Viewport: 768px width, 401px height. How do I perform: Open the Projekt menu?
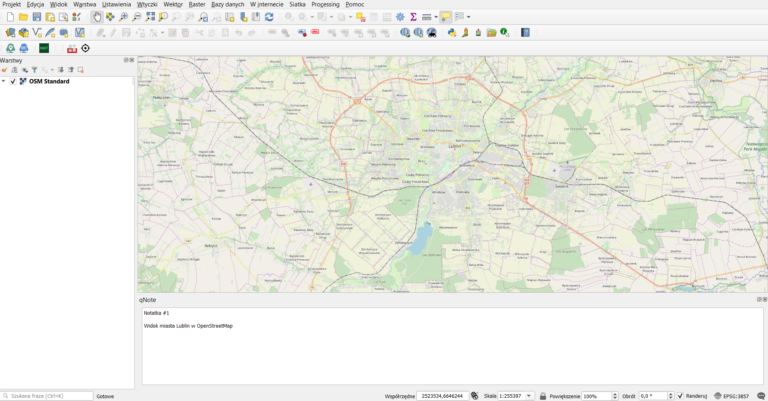(x=12, y=4)
